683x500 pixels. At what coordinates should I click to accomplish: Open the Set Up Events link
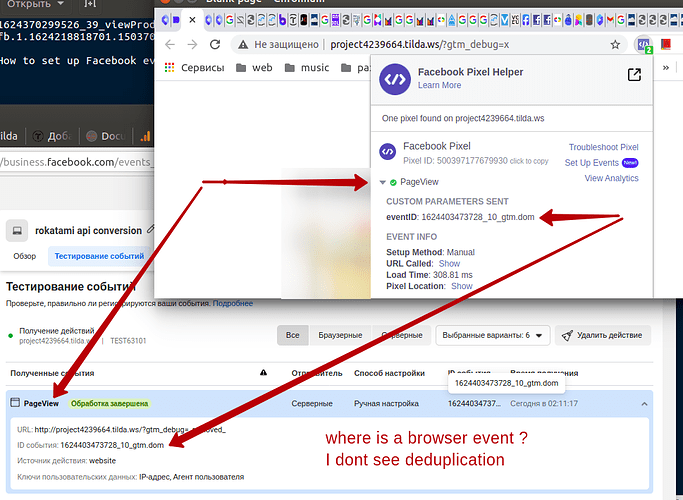[592, 163]
